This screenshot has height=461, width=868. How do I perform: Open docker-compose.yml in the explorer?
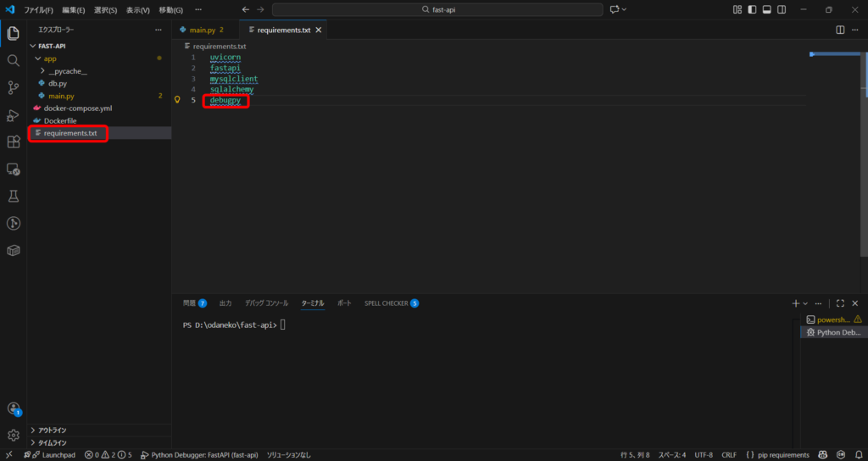click(x=77, y=108)
